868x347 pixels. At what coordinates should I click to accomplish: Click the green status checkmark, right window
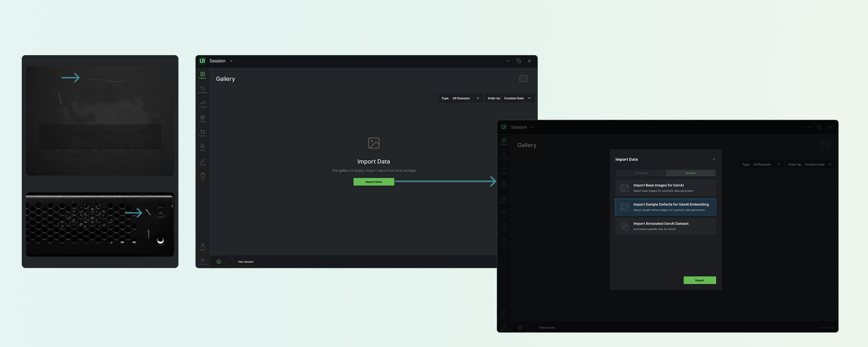click(520, 327)
